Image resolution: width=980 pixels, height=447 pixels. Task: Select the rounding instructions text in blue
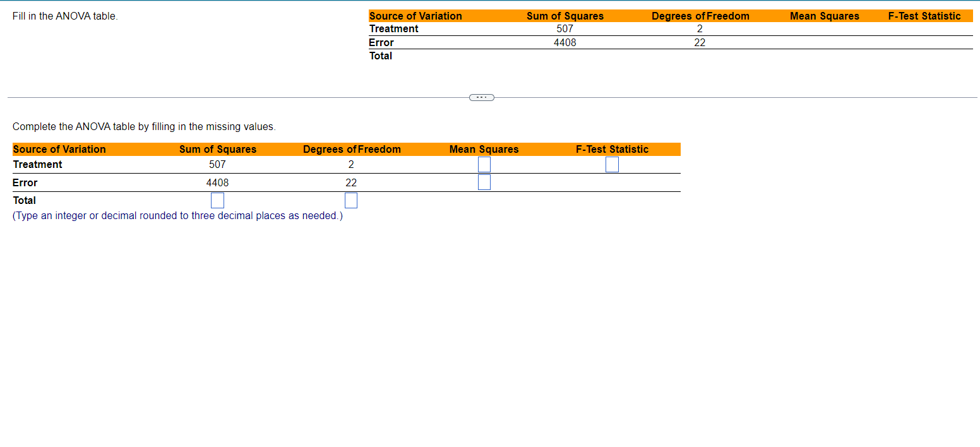tap(177, 215)
